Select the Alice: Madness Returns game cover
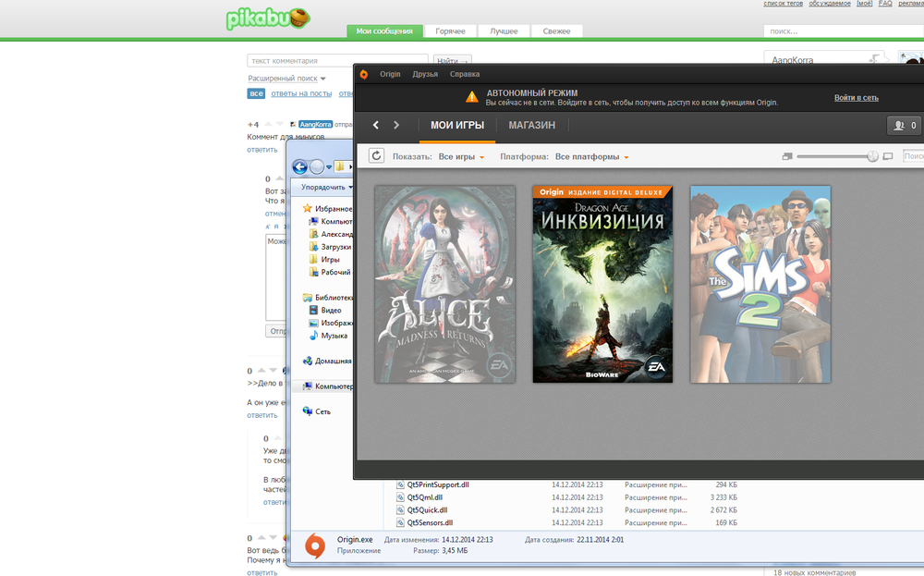 pyautogui.click(x=445, y=284)
